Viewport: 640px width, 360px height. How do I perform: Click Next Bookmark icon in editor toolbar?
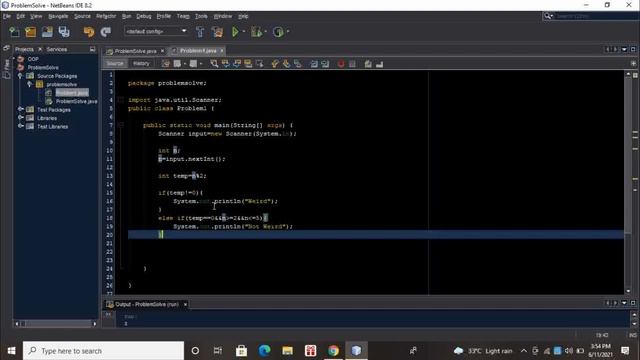pos(286,63)
